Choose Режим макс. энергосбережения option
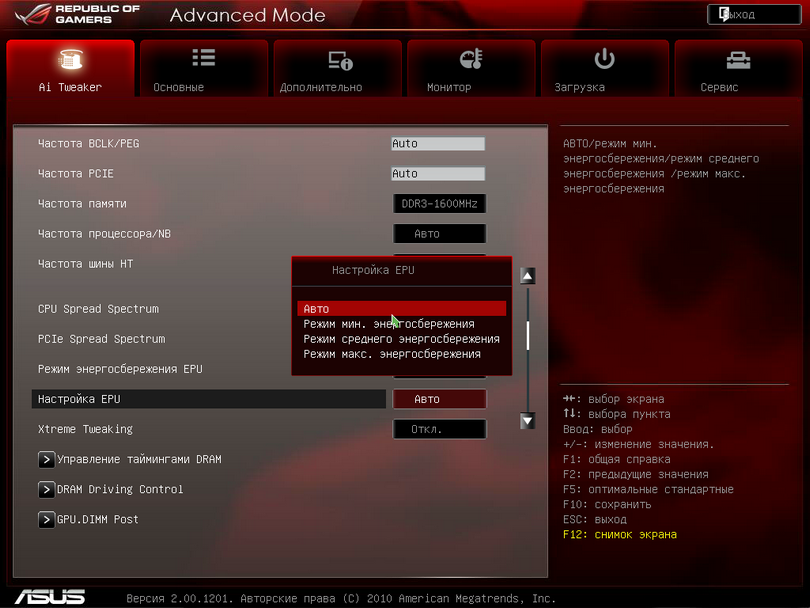Viewport: 810px width, 608px height. [x=392, y=354]
